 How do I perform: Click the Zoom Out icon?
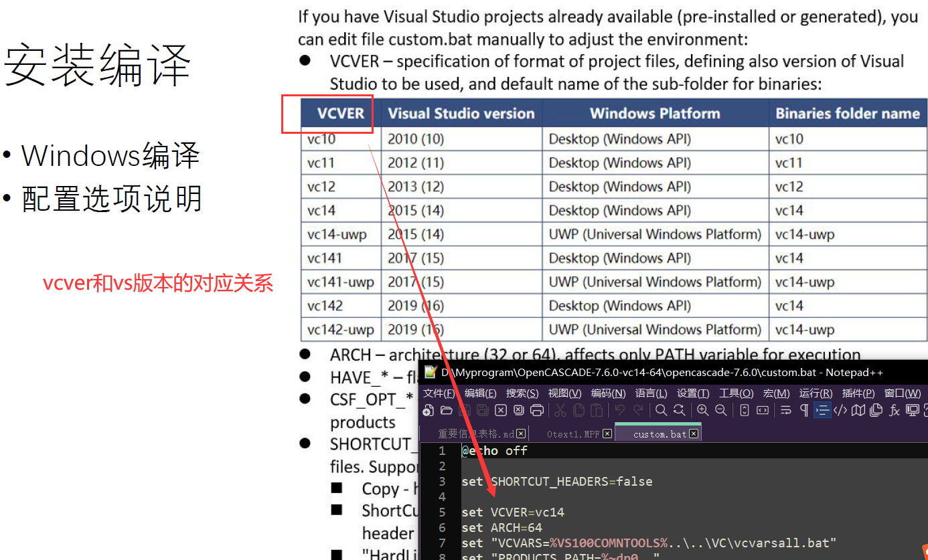(720, 410)
